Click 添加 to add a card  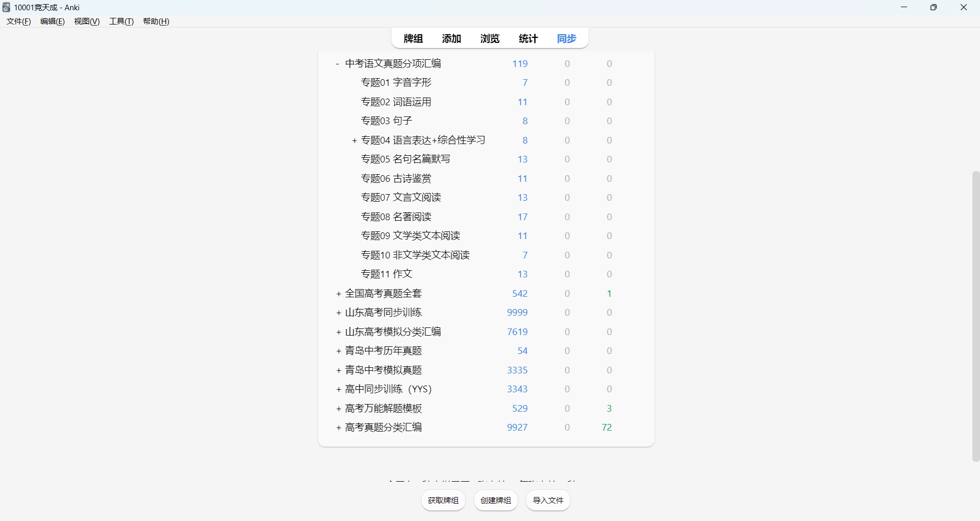(x=452, y=39)
